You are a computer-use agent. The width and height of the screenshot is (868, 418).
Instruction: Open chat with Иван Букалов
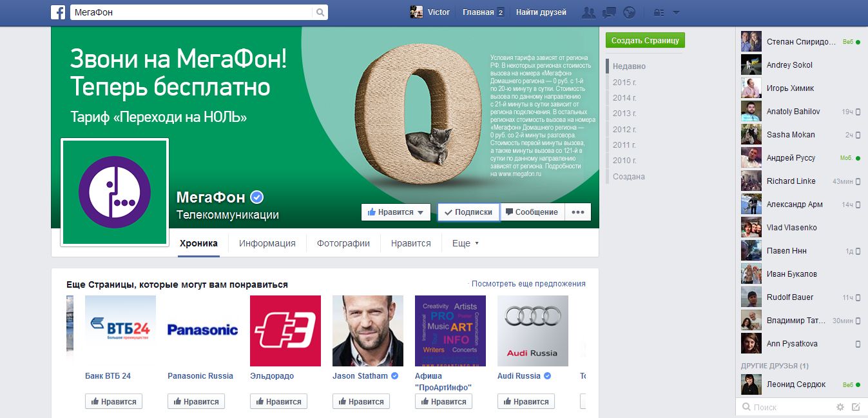(801, 274)
